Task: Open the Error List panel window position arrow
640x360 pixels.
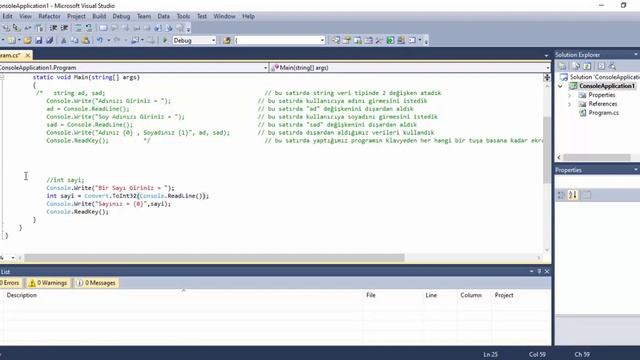Action: (531, 271)
